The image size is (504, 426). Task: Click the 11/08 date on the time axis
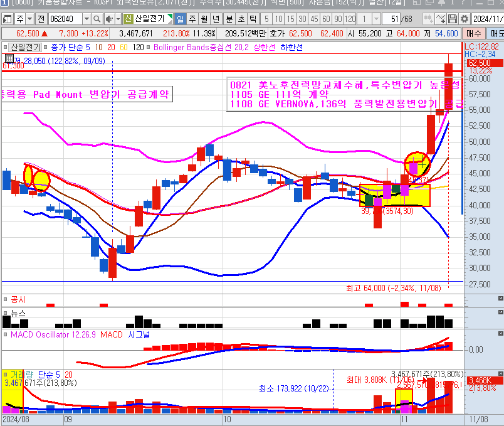[478, 419]
